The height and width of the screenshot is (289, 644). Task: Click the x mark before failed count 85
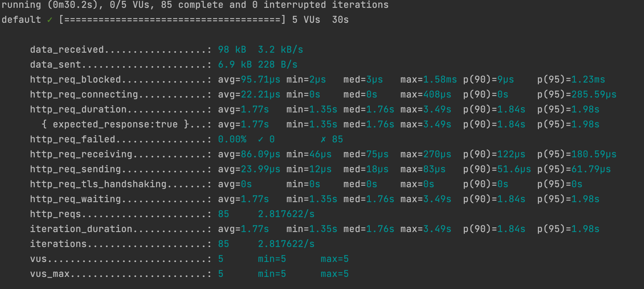323,140
